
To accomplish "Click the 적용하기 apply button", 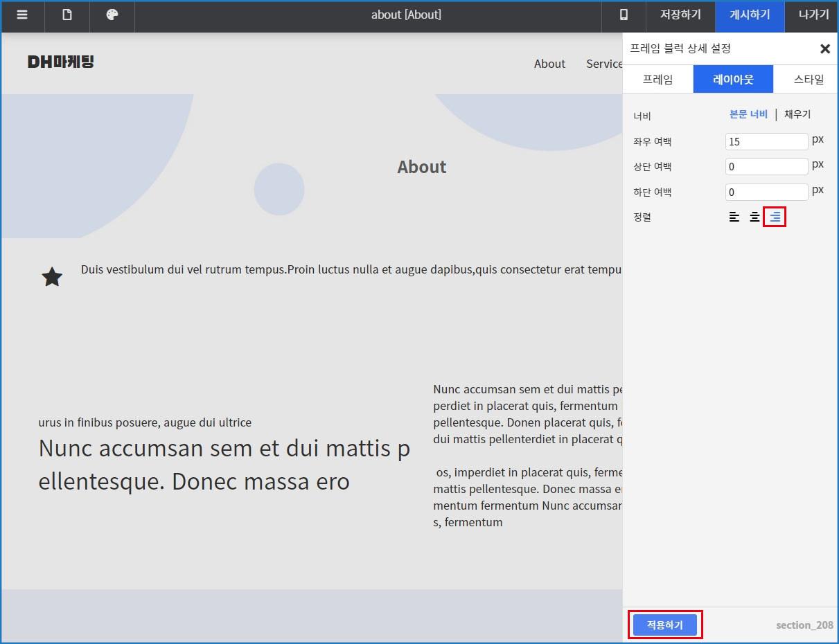I will [664, 625].
